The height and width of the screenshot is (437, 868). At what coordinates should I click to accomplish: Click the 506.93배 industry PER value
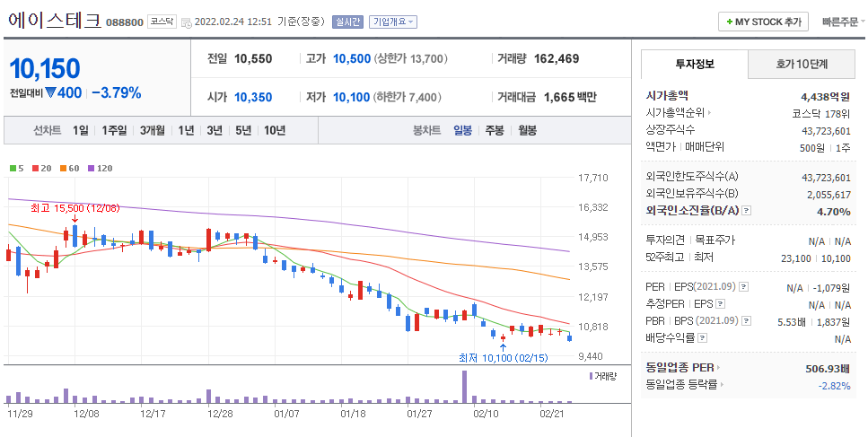828,369
